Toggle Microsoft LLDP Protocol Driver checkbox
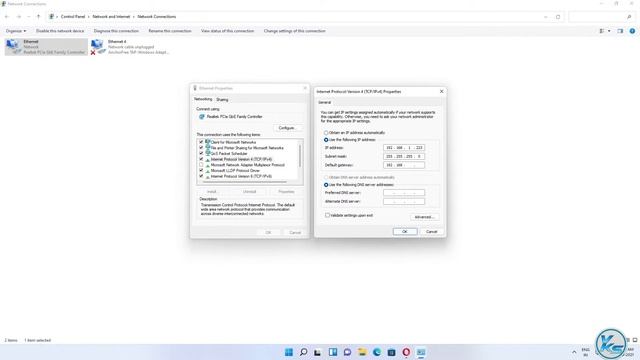 coord(201,171)
